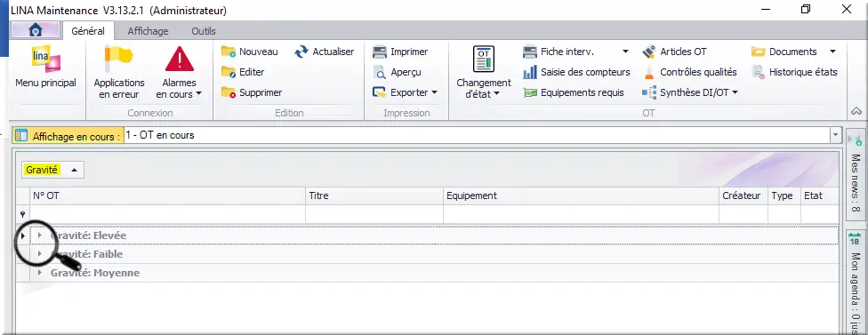Click the Changement d'état OT icon
The image size is (868, 335).
click(x=483, y=60)
